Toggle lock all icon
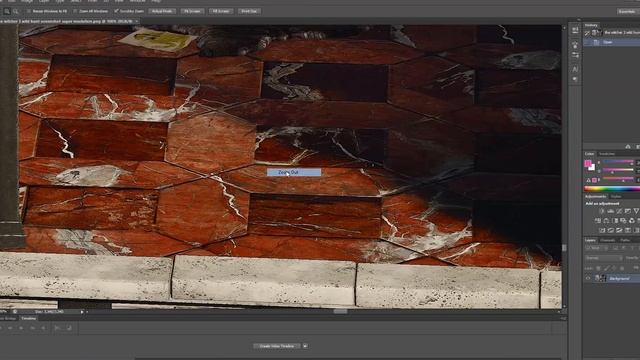This screenshot has width=640, height=360. (x=622, y=268)
